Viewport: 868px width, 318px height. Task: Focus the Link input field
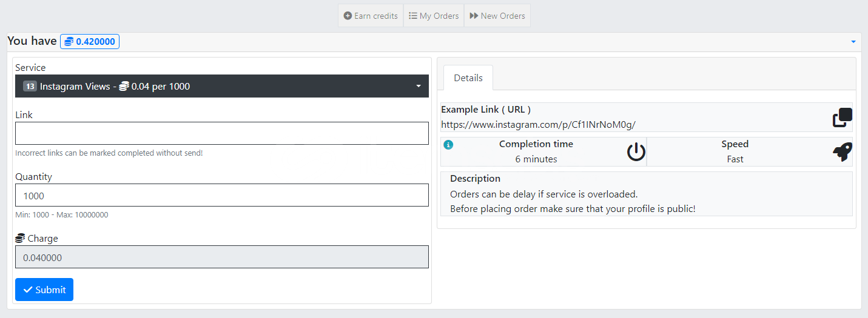tap(221, 133)
